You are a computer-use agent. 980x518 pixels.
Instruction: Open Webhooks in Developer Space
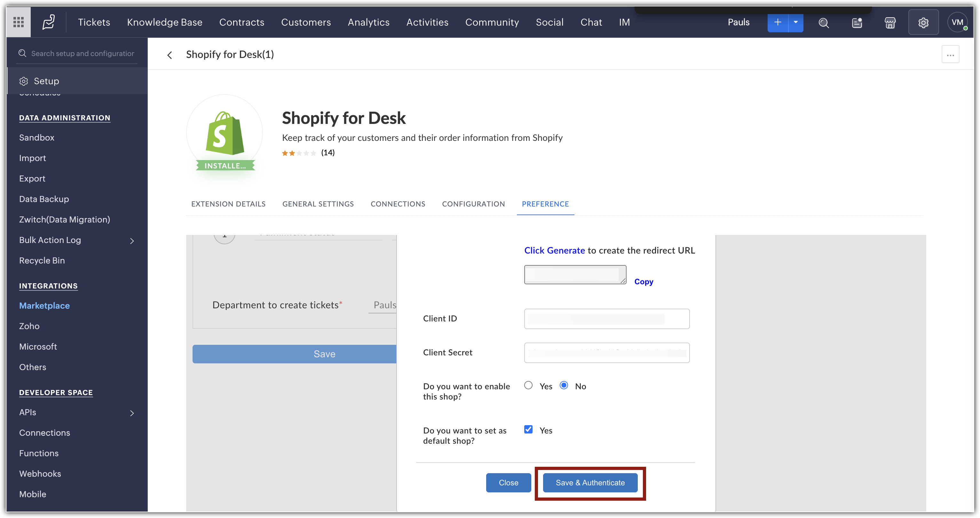(40, 474)
